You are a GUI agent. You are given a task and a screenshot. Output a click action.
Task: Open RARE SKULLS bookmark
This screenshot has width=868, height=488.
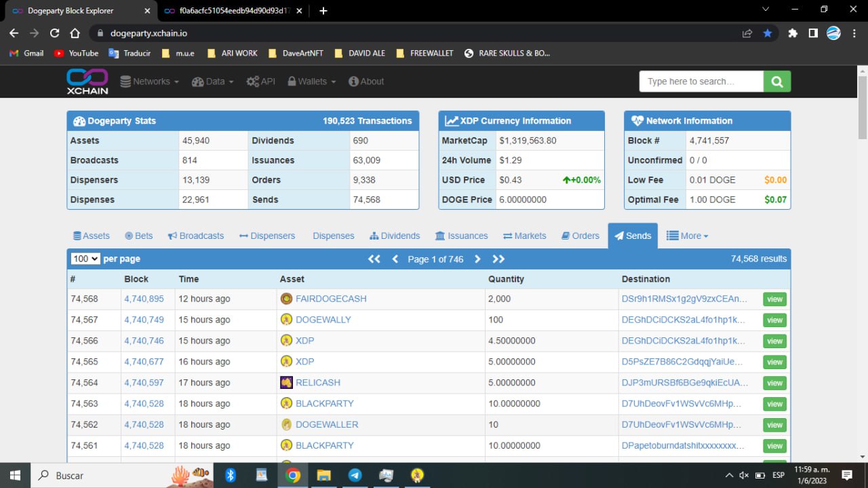point(507,53)
